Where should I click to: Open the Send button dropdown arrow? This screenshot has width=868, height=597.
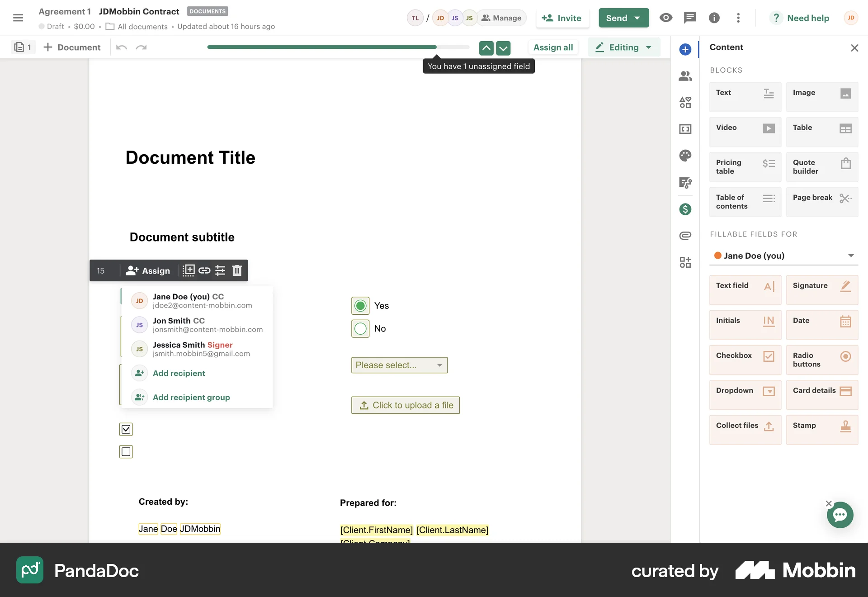pyautogui.click(x=637, y=18)
